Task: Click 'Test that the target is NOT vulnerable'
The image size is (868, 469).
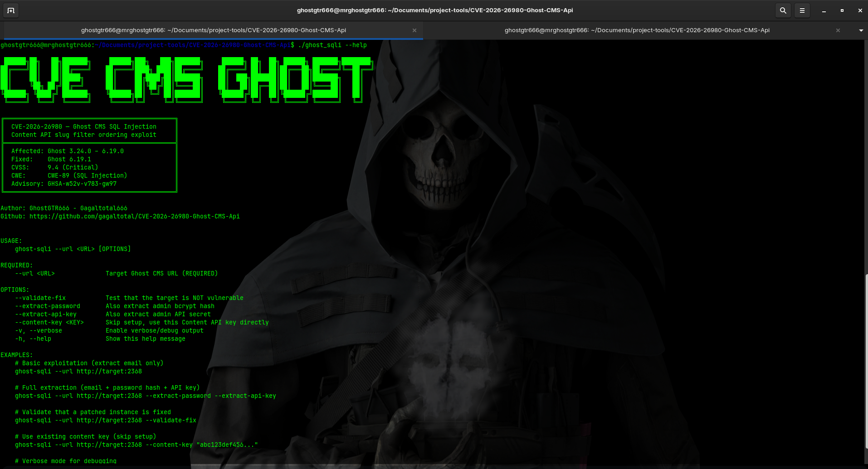Action: 175,298
